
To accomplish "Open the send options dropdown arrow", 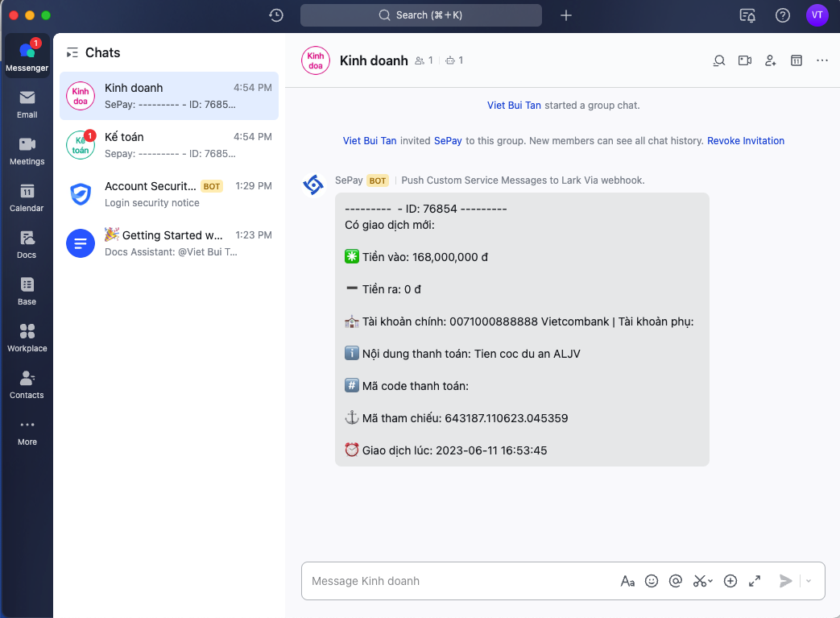I will pos(809,581).
